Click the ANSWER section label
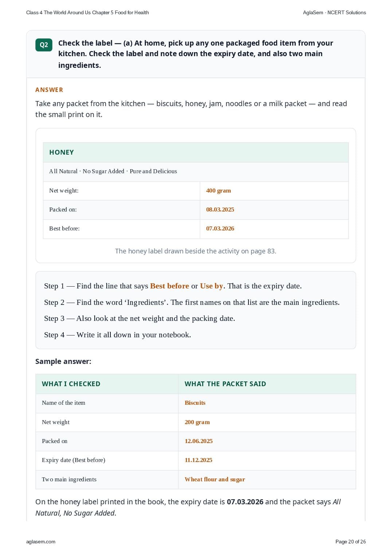The width and height of the screenshot is (392, 555). tap(49, 90)
